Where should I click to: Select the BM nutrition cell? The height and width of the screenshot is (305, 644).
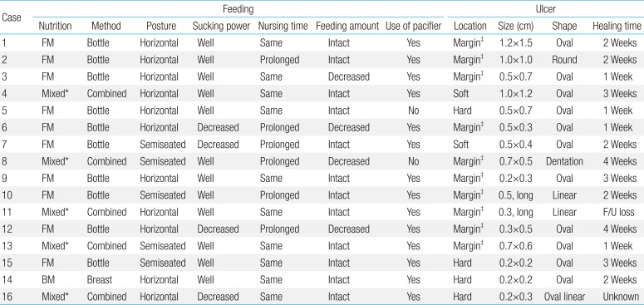tap(48, 280)
